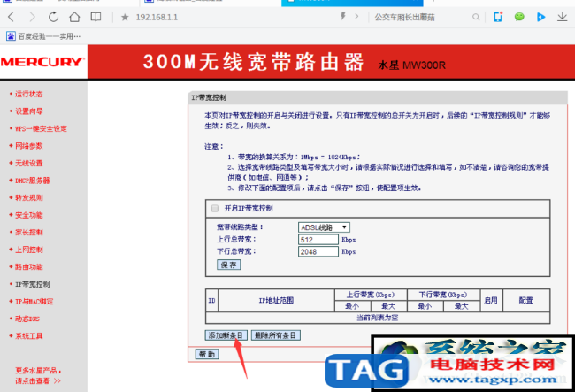Expand 网络参数 in the sidebar

(28, 146)
